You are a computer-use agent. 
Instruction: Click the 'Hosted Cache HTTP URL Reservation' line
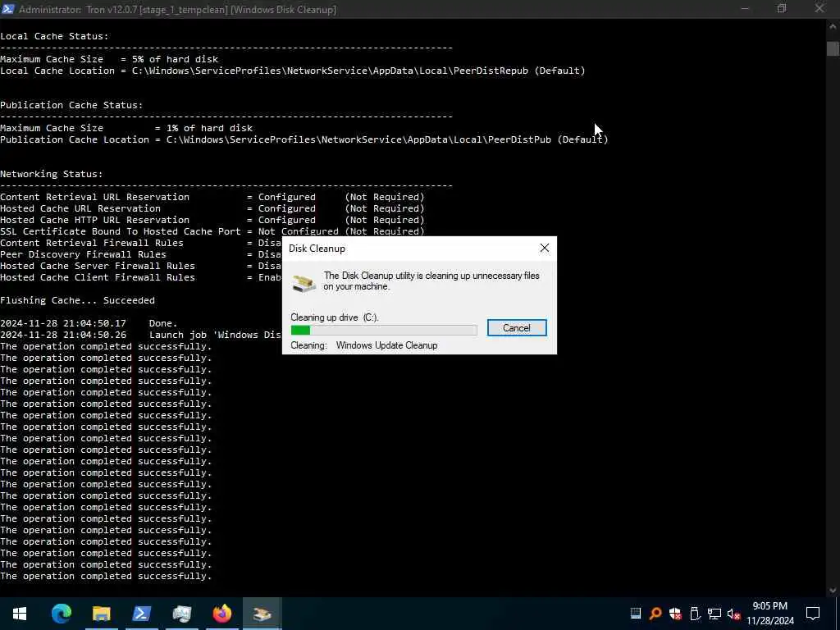212,220
